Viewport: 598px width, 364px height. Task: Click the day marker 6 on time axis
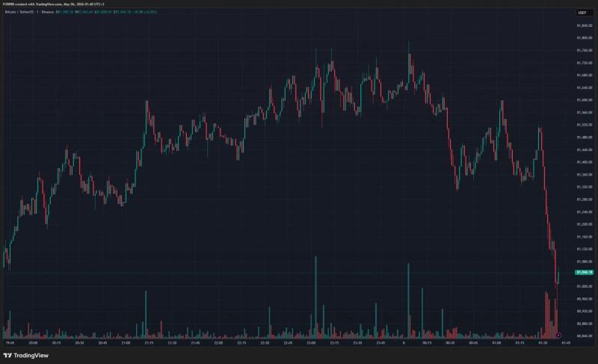[x=404, y=343]
